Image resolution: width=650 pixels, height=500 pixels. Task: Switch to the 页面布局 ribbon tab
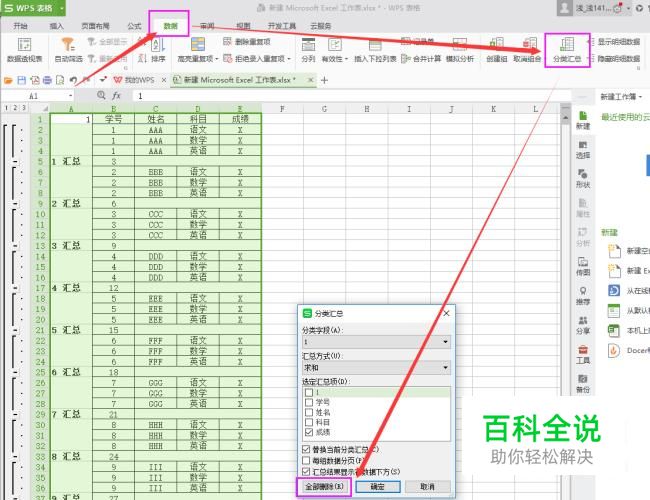coord(95,26)
